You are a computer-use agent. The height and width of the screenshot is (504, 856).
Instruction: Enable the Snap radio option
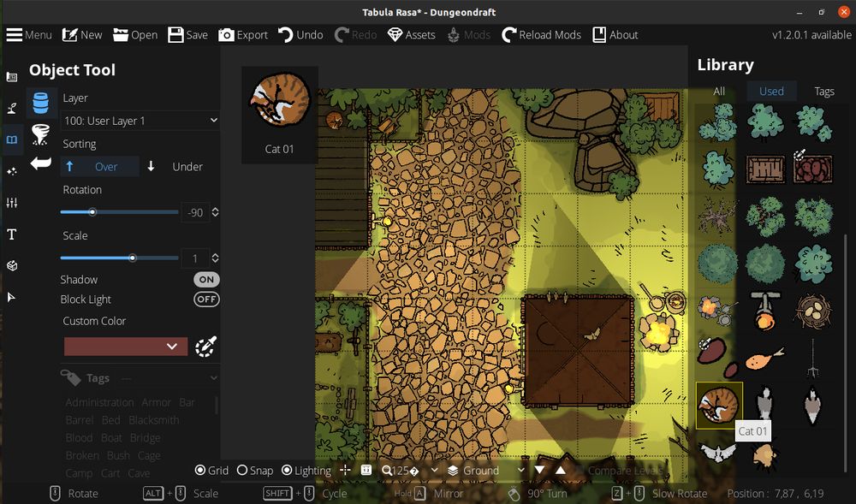[255, 470]
